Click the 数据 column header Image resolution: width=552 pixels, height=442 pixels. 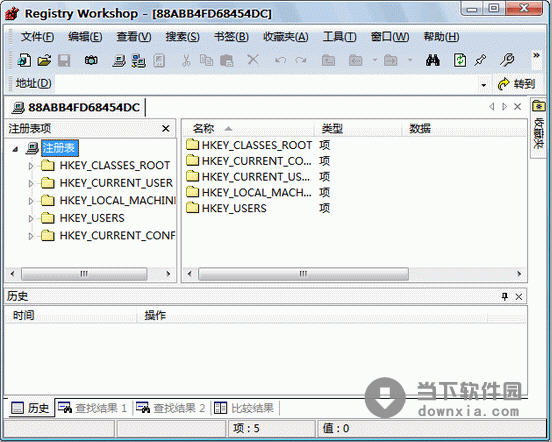464,128
